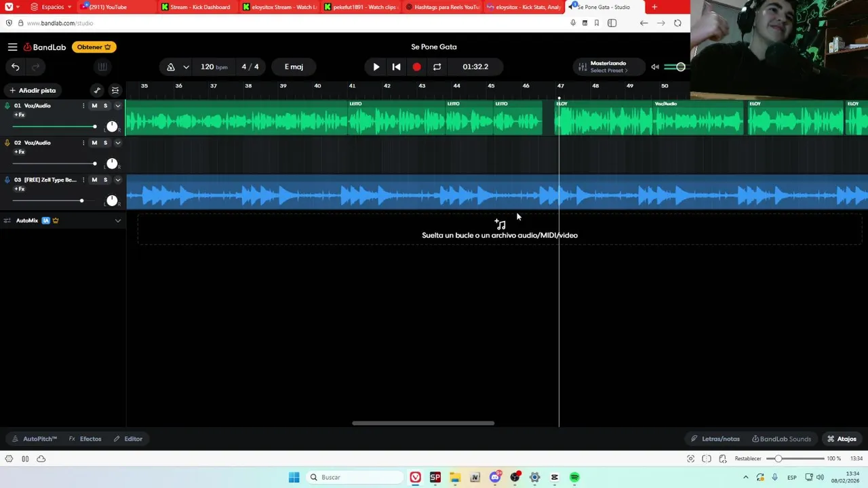
Task: Open track 01 options three-dot menu
Action: 83,105
